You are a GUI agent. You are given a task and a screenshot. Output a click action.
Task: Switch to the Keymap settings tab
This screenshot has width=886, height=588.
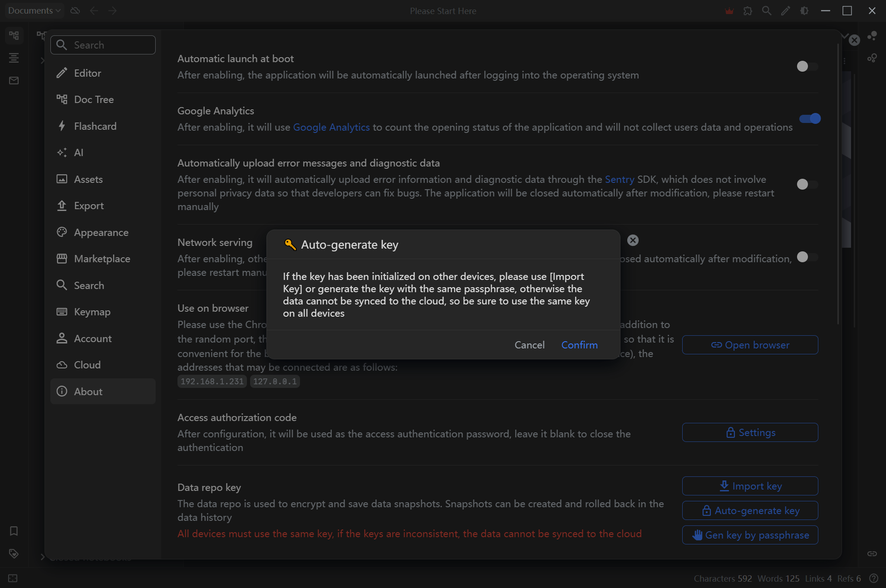[x=92, y=312]
